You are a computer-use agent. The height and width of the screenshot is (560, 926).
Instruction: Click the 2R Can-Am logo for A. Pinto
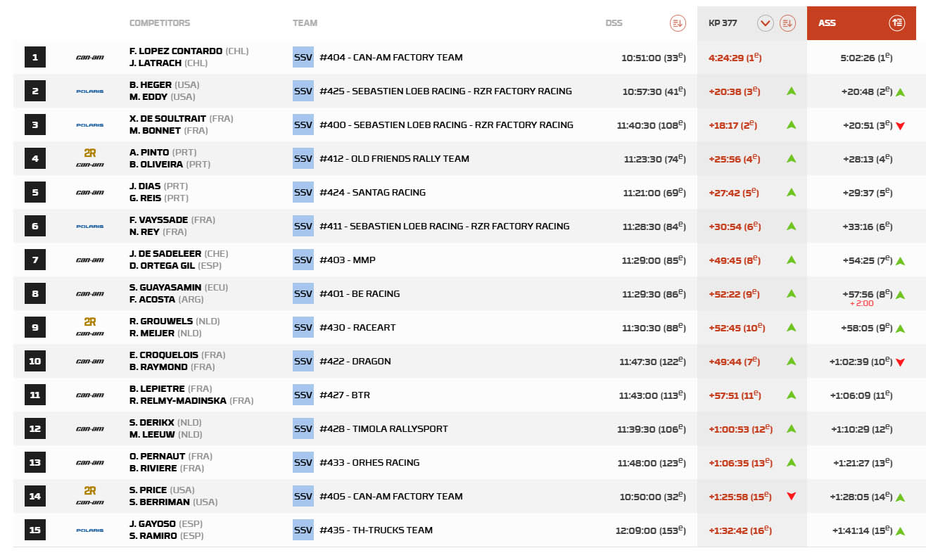click(x=89, y=158)
